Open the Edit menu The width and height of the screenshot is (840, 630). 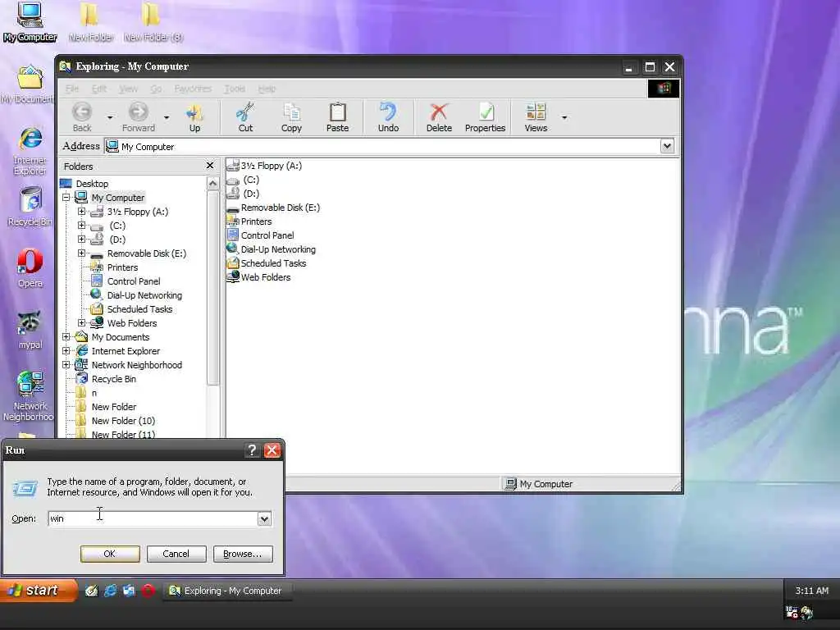coord(98,89)
